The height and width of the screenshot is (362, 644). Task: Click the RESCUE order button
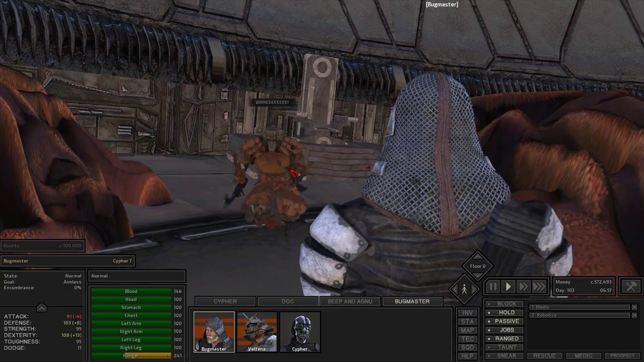pos(544,356)
